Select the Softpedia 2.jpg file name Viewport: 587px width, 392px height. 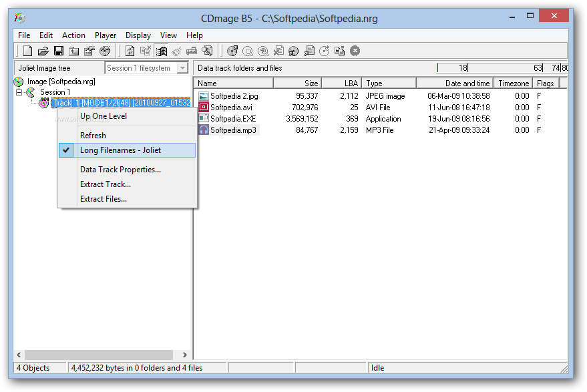[x=234, y=96]
